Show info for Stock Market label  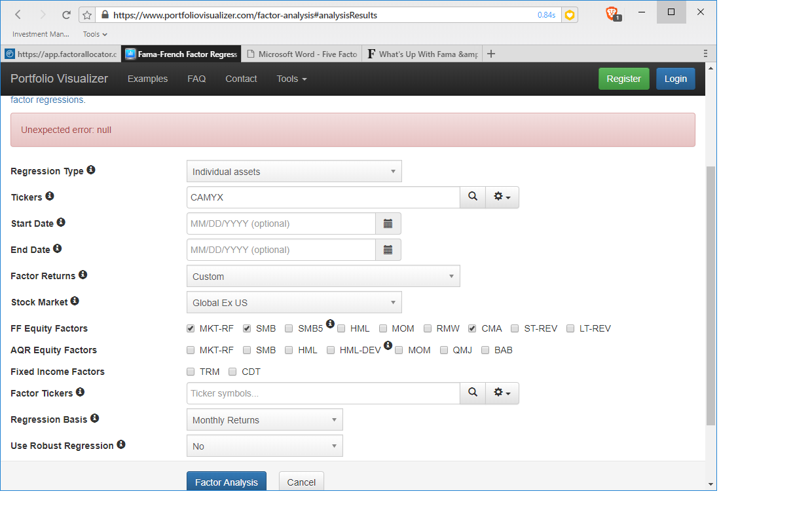pyautogui.click(x=75, y=301)
